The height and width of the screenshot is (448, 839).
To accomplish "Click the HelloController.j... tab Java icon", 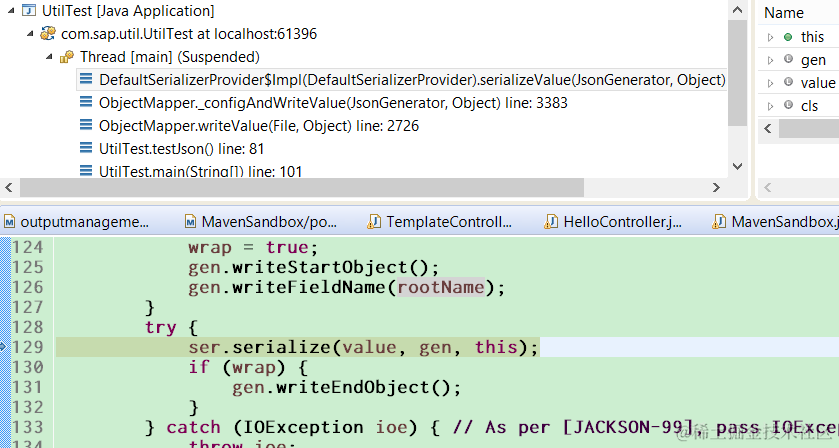I will [x=551, y=222].
